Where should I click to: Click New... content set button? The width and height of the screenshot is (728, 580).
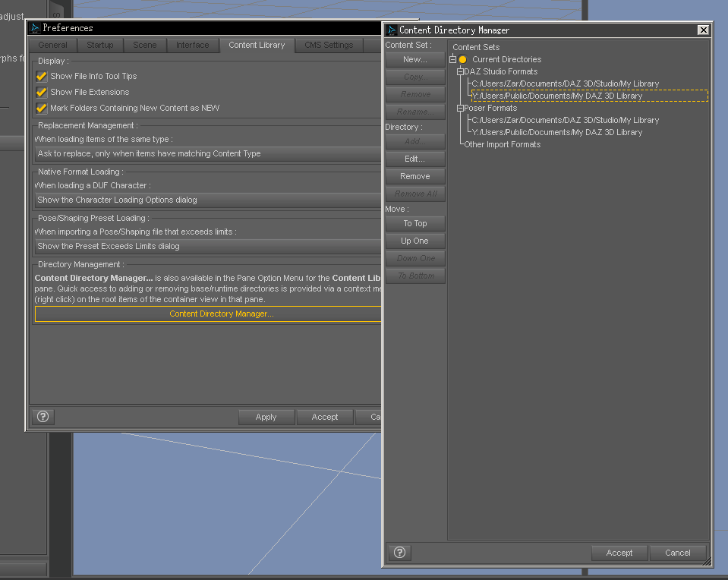tap(415, 59)
